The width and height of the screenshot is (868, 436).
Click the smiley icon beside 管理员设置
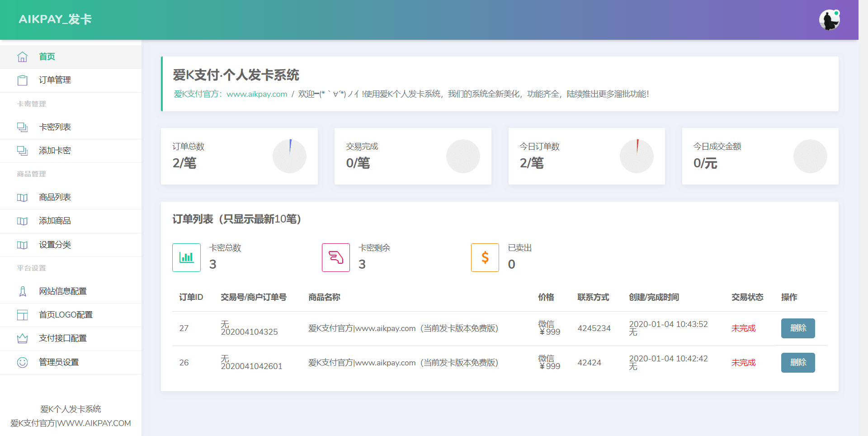coord(22,362)
